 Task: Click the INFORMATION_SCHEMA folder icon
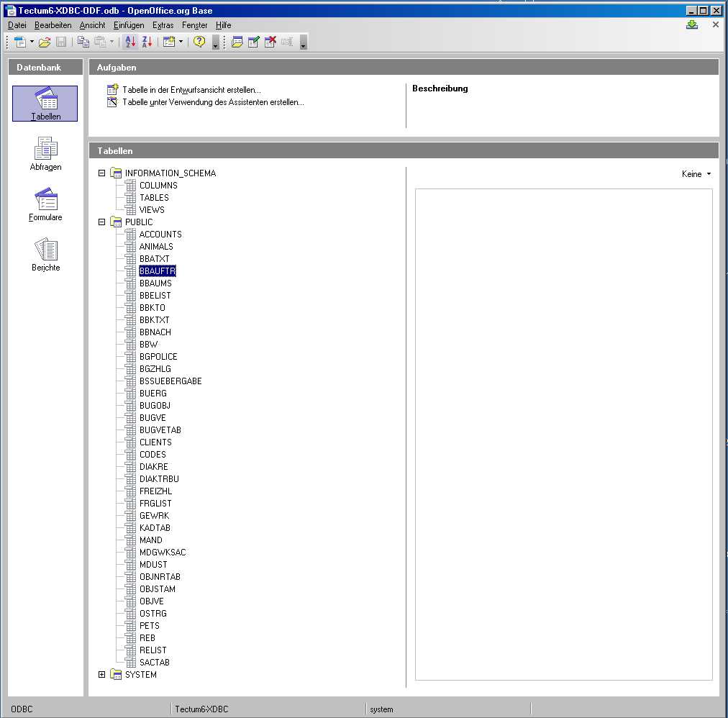tap(116, 173)
